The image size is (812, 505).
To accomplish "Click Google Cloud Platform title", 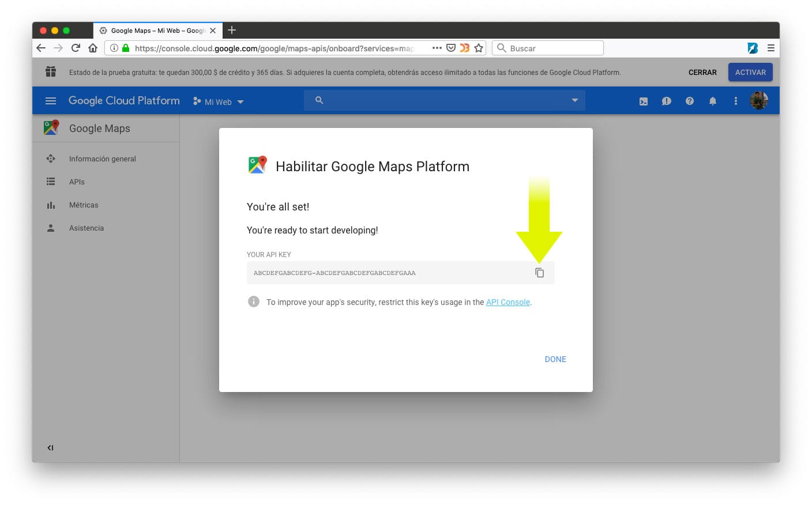I will 124,100.
